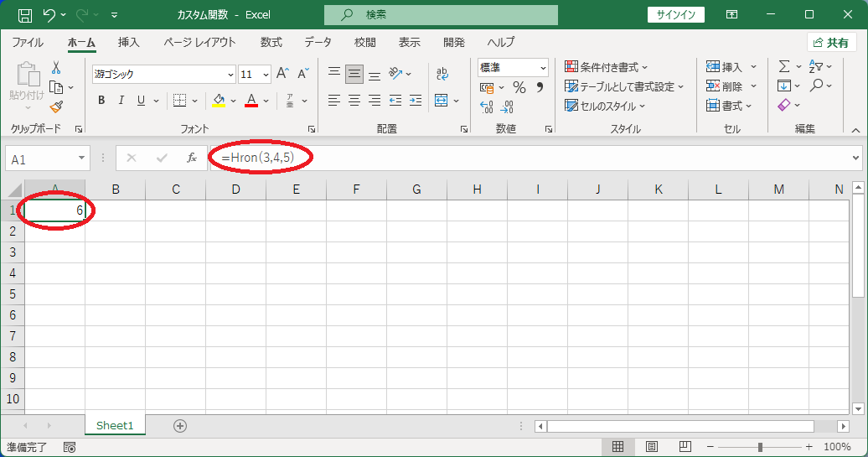Align text to bottom

coord(375,75)
